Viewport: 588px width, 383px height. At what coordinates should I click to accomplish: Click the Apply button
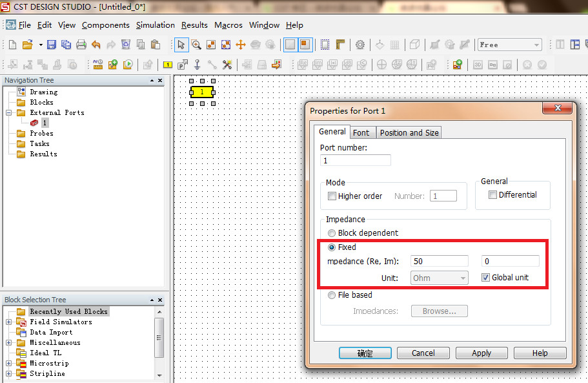click(x=482, y=353)
